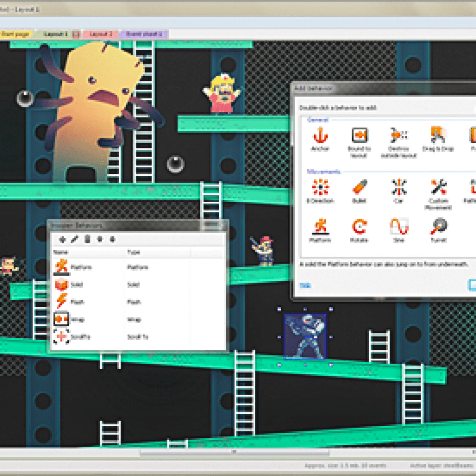
Task: Switch to the Layout 2 tab
Action: (100, 34)
